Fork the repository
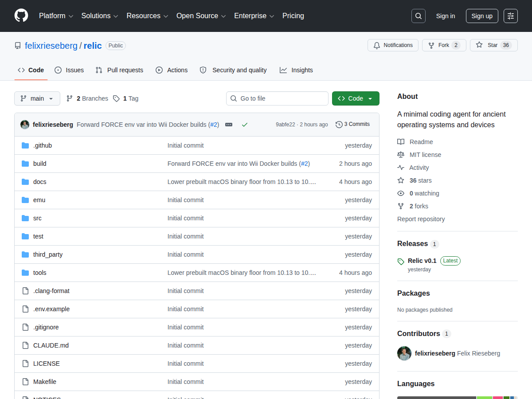Screen dimensions: 532x399 coord(444,45)
